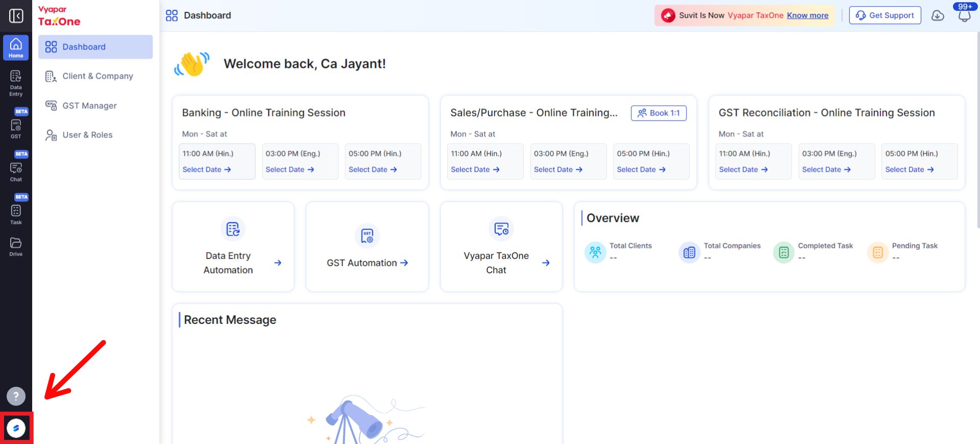This screenshot has width=980, height=444.
Task: Open GST Manager menu item
Action: 95,106
